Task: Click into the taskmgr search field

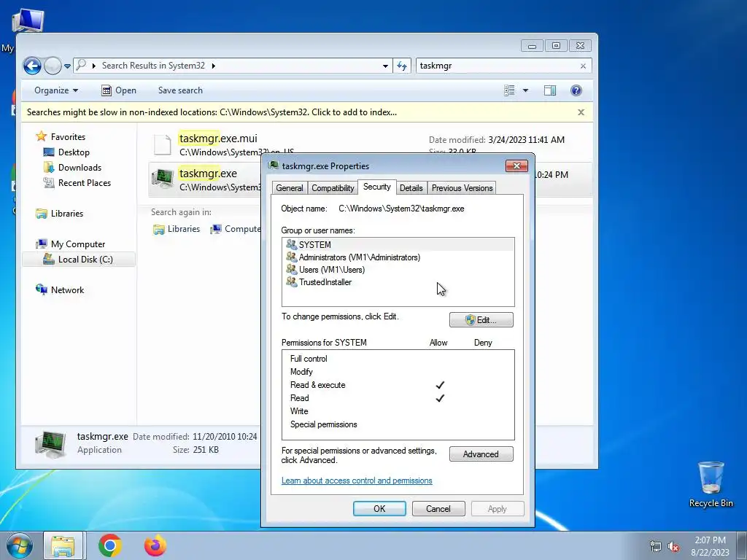Action: (x=496, y=66)
